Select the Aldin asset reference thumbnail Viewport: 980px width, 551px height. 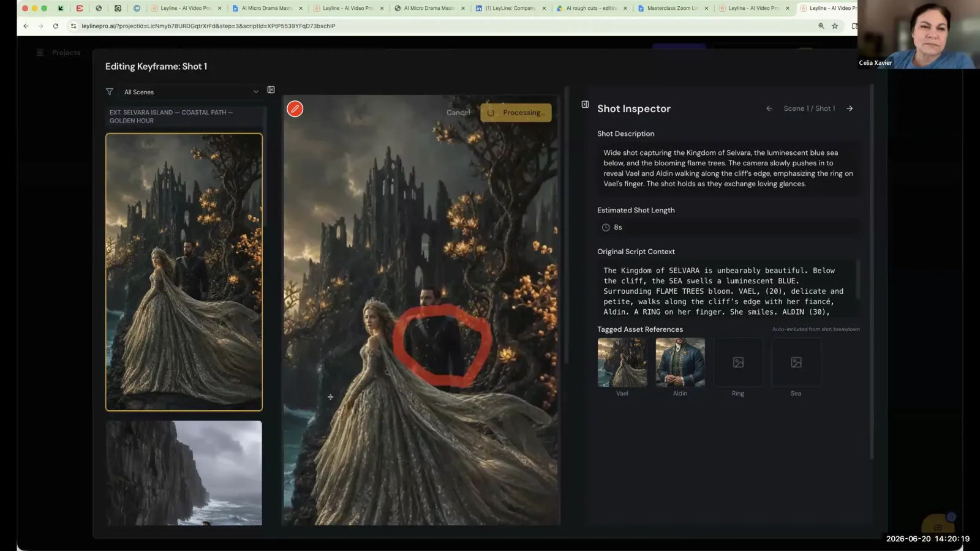pyautogui.click(x=680, y=362)
